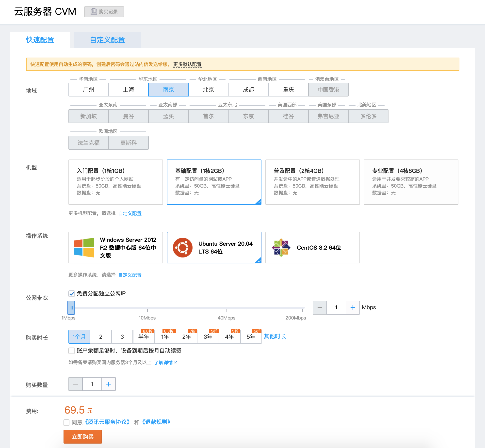The height and width of the screenshot is (448, 485).
Task: Open 其他时长 for more durations
Action: tap(275, 336)
